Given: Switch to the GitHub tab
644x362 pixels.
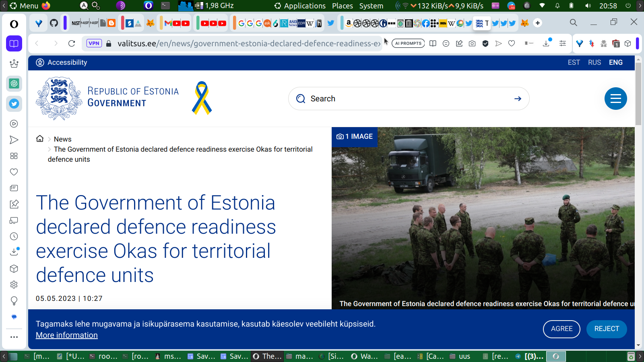Looking at the screenshot, I should (54, 23).
